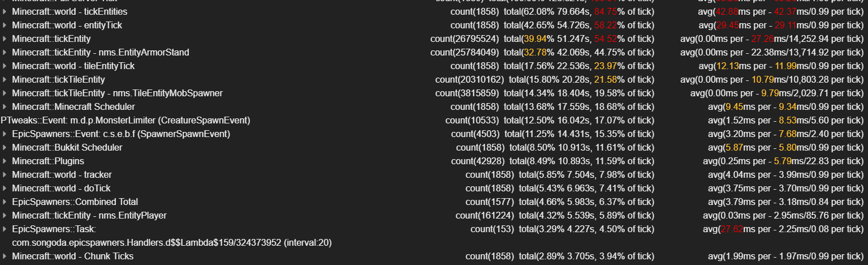Select PTweaks MonsterLimiter CreatureSpawnEvent row
The width and height of the screenshot is (868, 265).
pos(126,120)
